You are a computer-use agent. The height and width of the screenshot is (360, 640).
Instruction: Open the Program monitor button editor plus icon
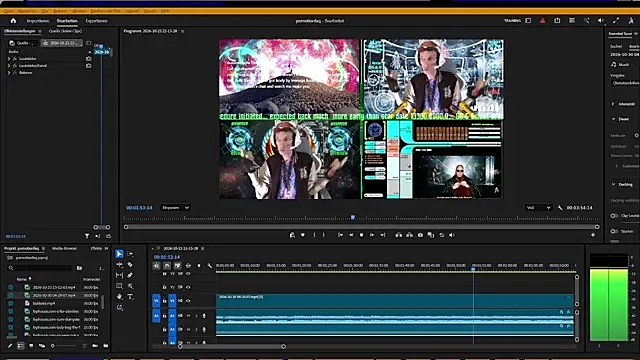(593, 235)
